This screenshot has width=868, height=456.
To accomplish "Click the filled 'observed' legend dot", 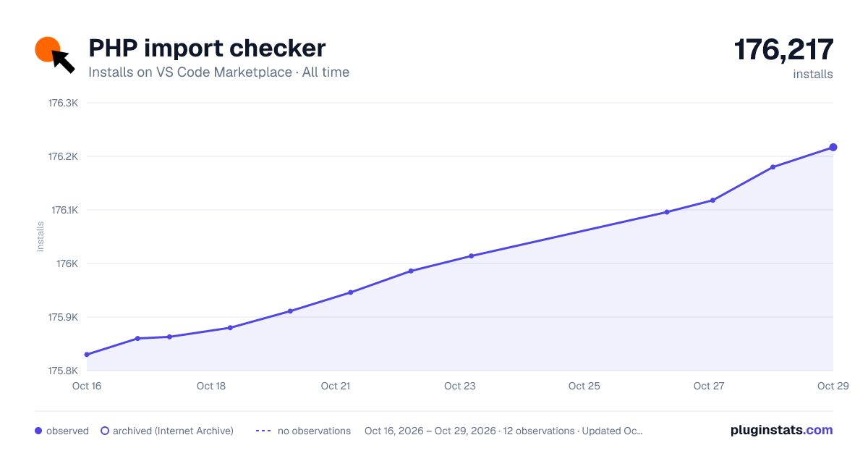I will click(x=38, y=431).
